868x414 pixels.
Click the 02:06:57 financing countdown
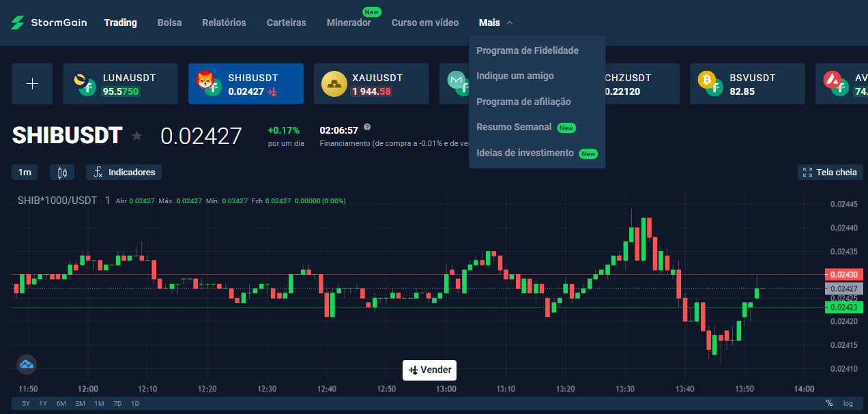[x=339, y=130]
